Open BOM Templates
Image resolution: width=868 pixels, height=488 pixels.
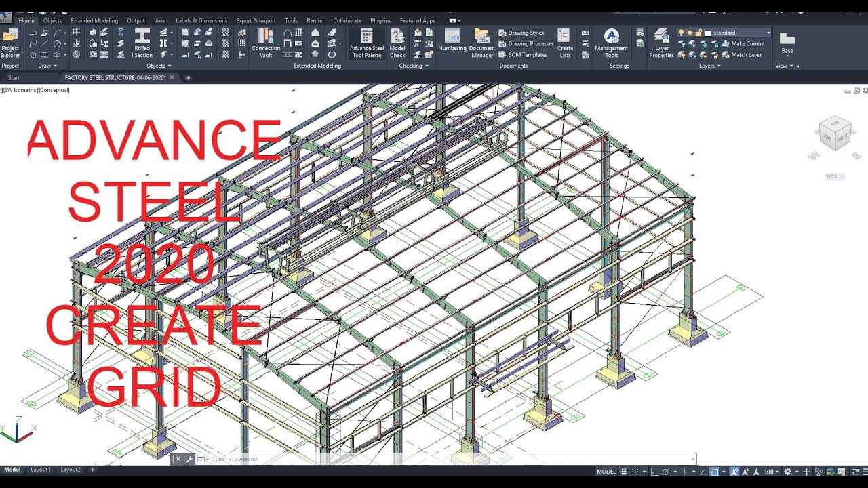click(523, 54)
